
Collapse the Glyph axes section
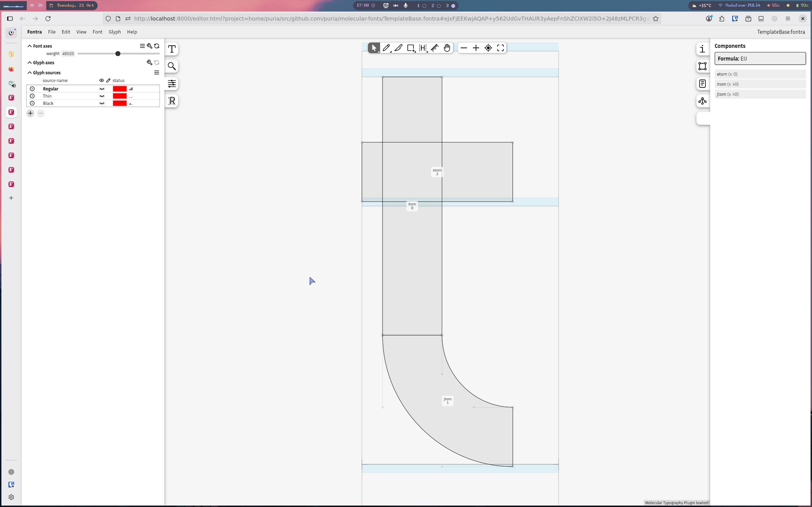29,63
